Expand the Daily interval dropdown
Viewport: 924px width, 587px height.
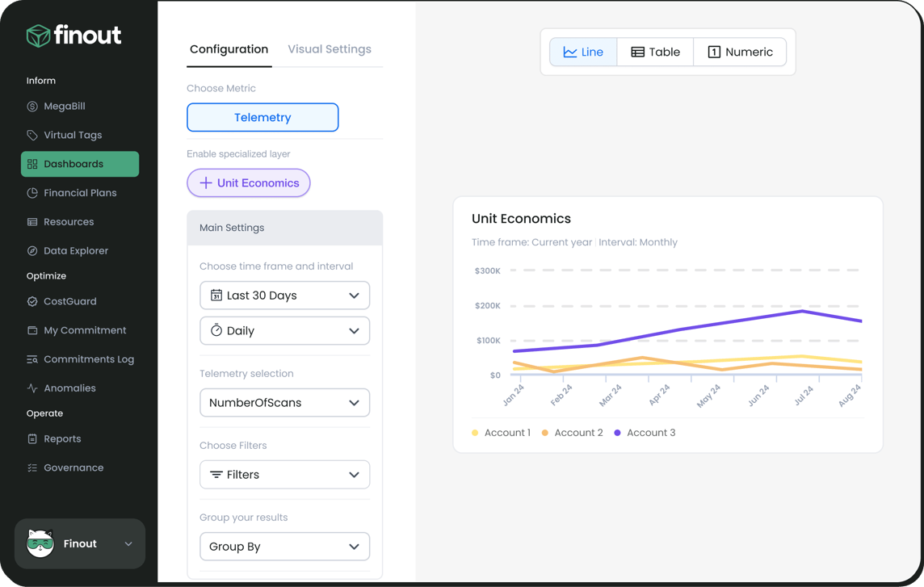click(284, 331)
